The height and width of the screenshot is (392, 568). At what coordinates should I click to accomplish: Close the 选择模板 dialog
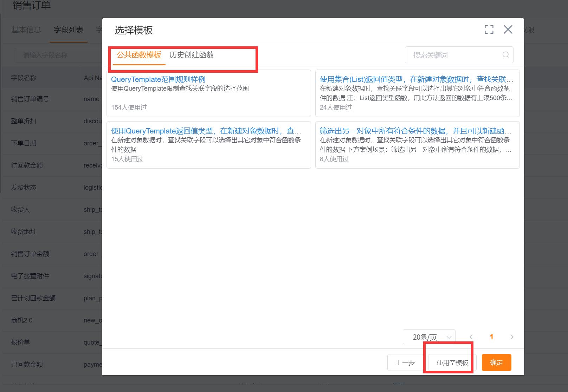(x=508, y=30)
